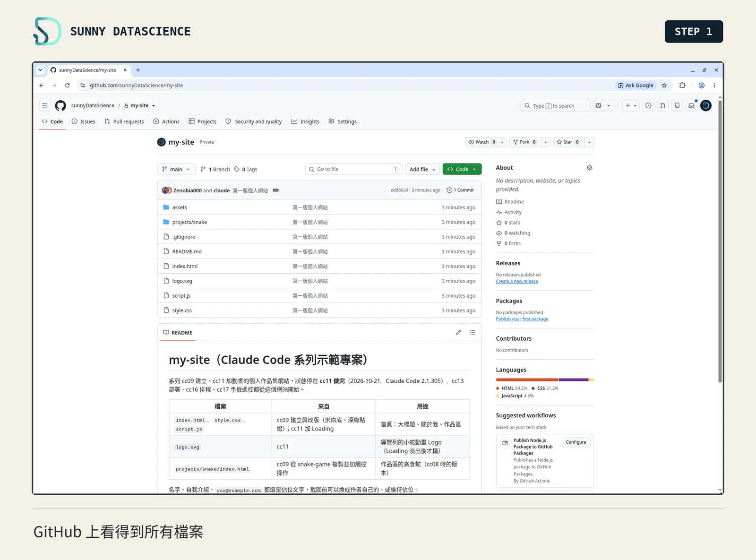Open the repository Settings tab
This screenshot has height=560, width=756.
[343, 121]
